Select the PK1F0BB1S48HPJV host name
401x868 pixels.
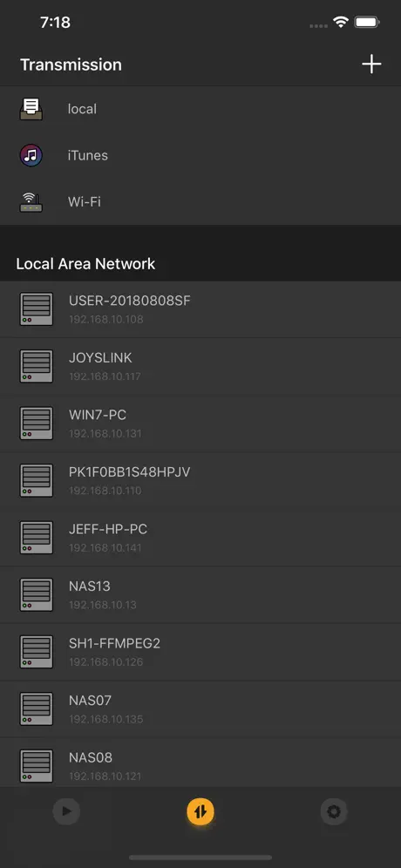click(130, 472)
